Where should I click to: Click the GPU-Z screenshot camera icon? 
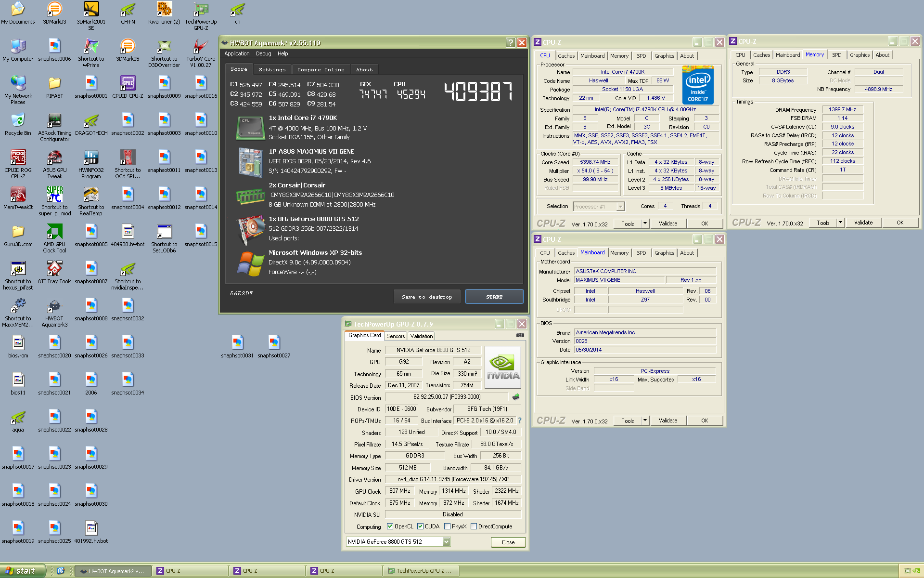pos(520,335)
